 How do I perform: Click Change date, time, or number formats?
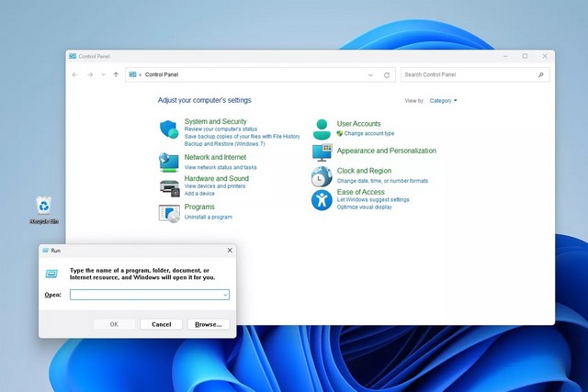(382, 181)
